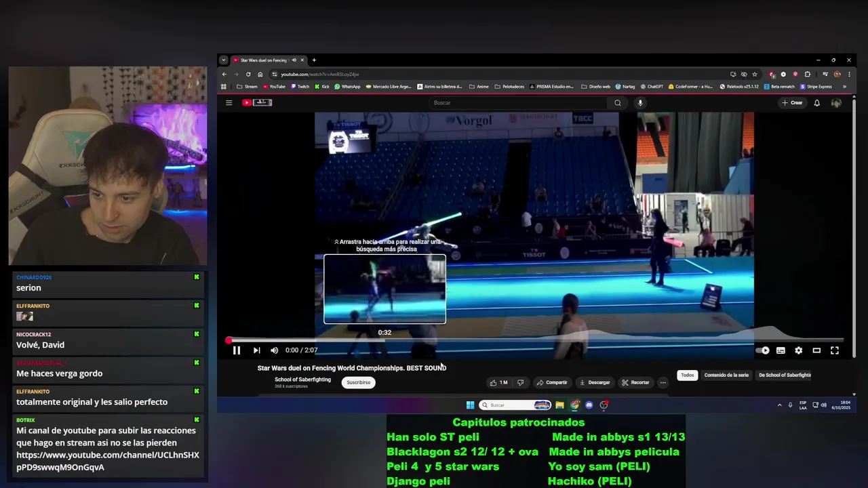This screenshot has width=868, height=488.
Task: Go to browser home page
Action: [260, 74]
